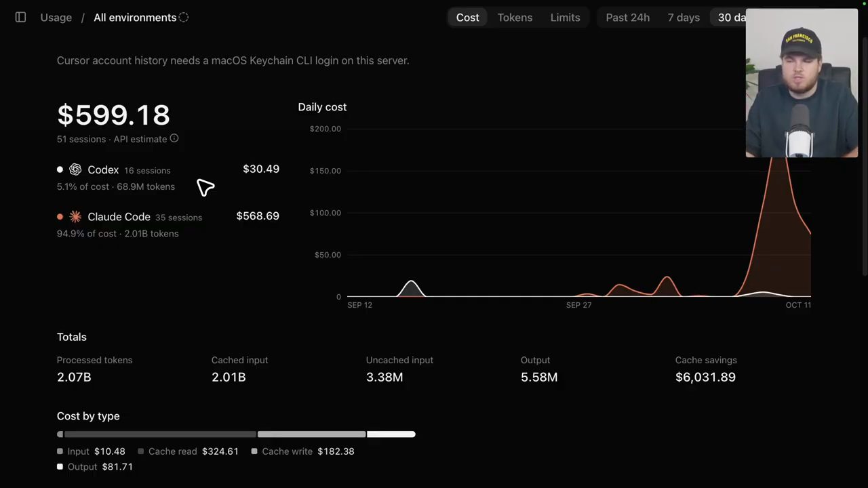This screenshot has width=868, height=488.
Task: Switch to the Cost tab
Action: pos(467,18)
